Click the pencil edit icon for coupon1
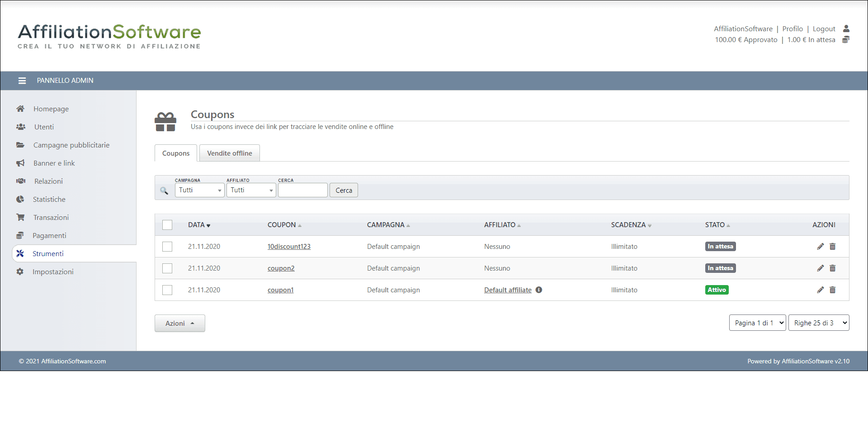The height and width of the screenshot is (424, 868). click(820, 290)
